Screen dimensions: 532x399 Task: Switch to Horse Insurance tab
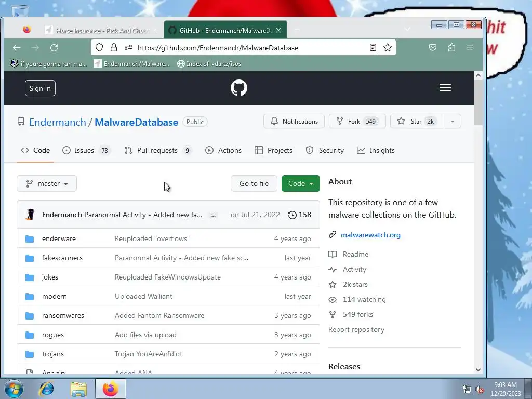click(101, 30)
